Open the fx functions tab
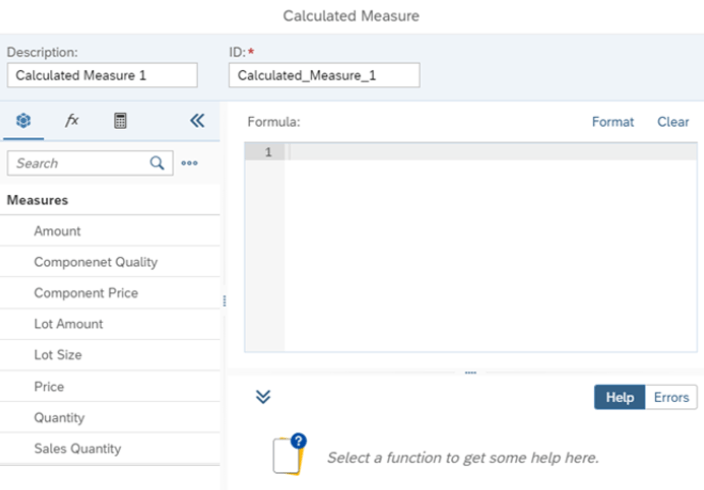Screen dimensions: 704x490 tap(72, 121)
